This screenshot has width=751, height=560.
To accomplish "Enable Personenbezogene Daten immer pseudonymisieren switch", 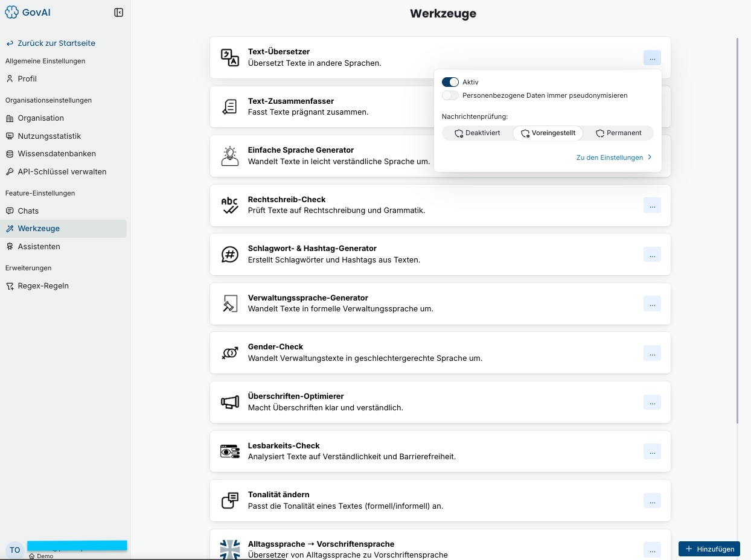I will tap(450, 95).
